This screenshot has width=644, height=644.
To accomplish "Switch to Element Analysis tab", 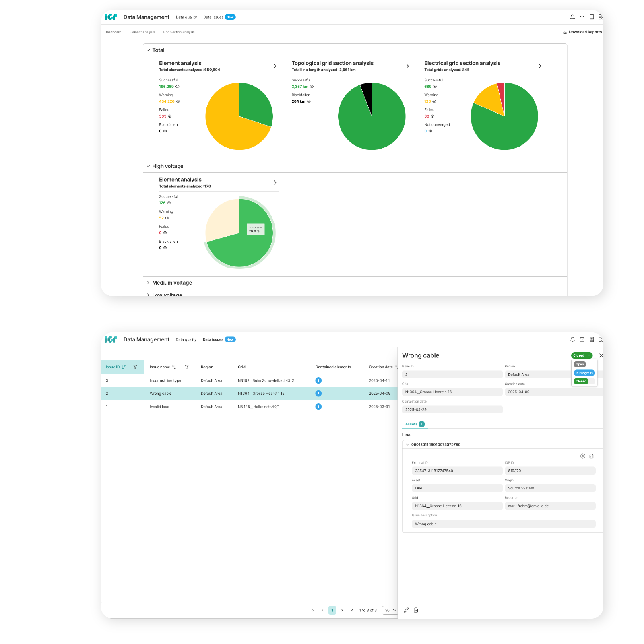I will click(x=142, y=32).
